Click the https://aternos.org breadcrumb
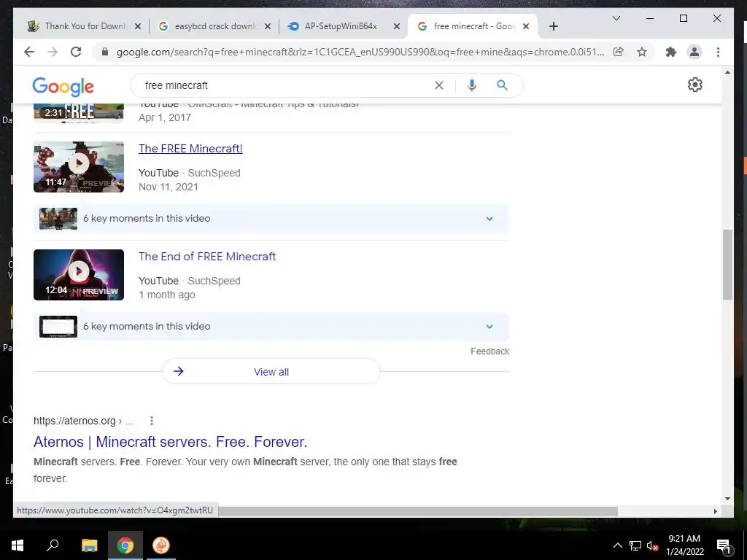 coord(83,421)
